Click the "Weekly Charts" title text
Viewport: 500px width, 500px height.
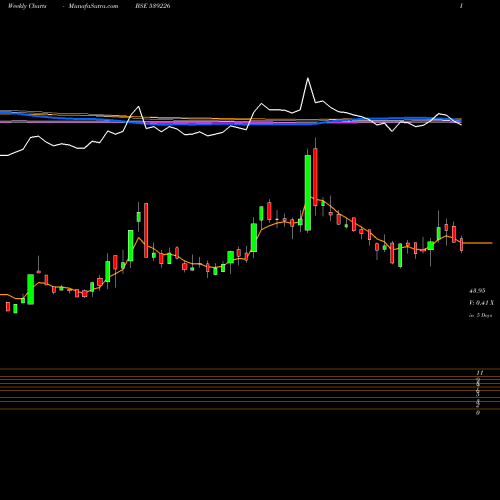click(27, 6)
